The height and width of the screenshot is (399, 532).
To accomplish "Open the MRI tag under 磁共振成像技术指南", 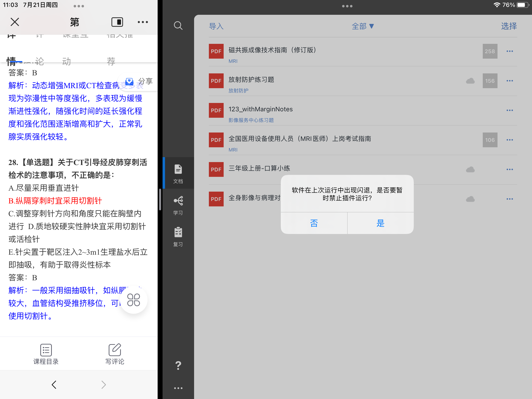I will 233,61.
